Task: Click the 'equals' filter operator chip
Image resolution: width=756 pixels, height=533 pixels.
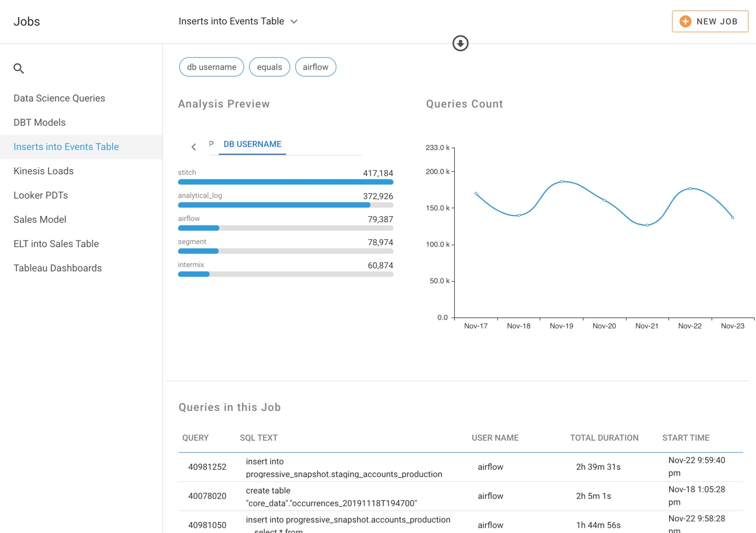Action: (x=269, y=67)
